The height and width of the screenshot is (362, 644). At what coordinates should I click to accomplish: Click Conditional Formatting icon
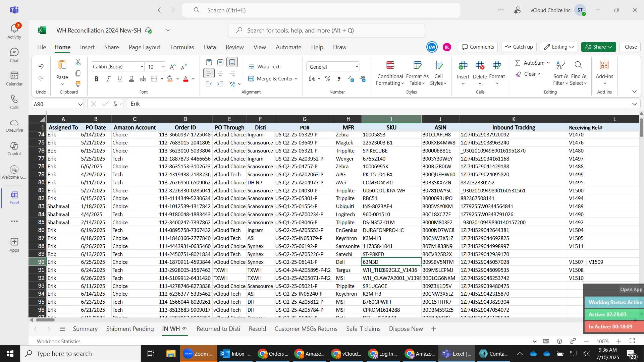[x=390, y=65]
